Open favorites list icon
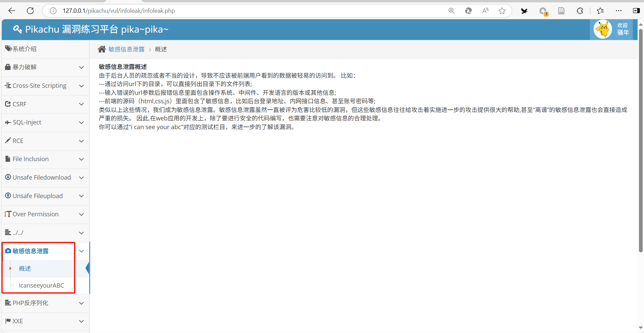This screenshot has height=333, width=644. click(x=600, y=11)
